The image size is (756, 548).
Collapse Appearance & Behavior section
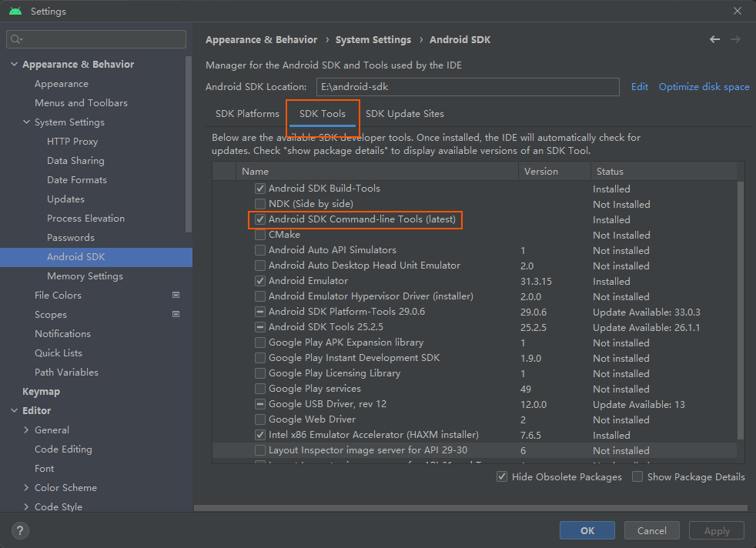(14, 64)
